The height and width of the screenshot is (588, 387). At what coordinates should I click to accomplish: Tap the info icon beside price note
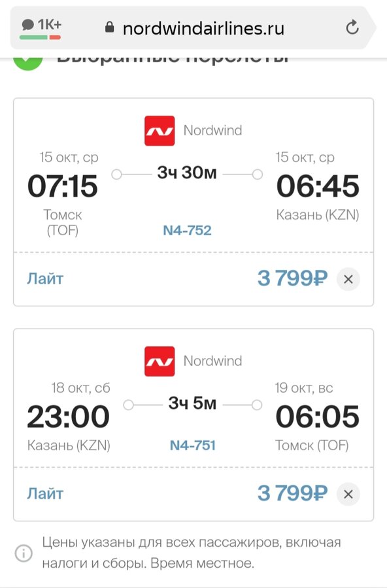[x=24, y=553]
